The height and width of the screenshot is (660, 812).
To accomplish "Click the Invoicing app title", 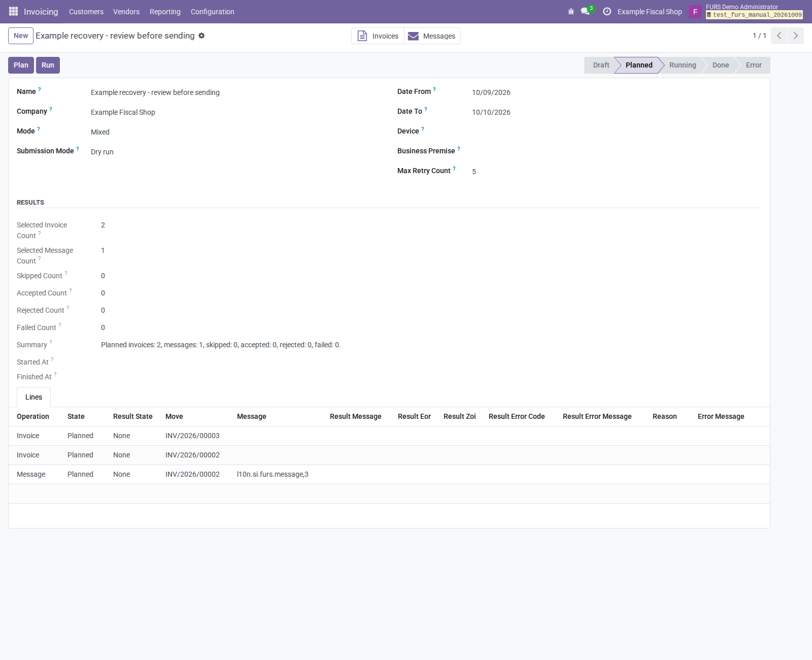I will point(41,12).
